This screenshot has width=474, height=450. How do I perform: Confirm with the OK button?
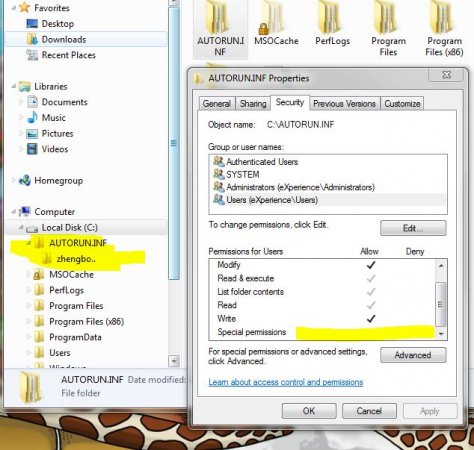coord(309,411)
